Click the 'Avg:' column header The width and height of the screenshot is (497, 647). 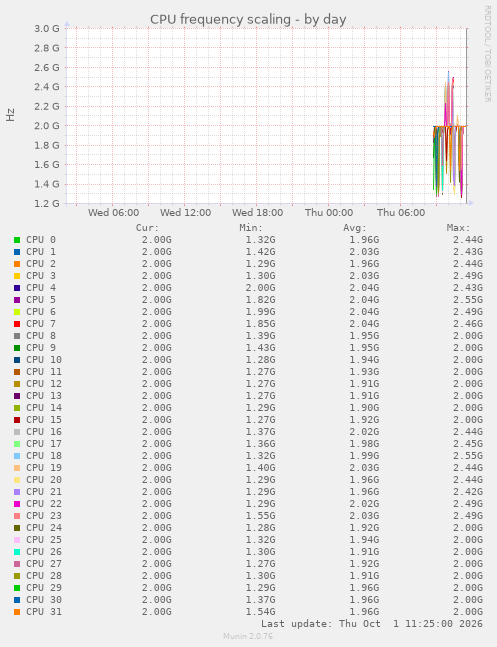point(355,228)
